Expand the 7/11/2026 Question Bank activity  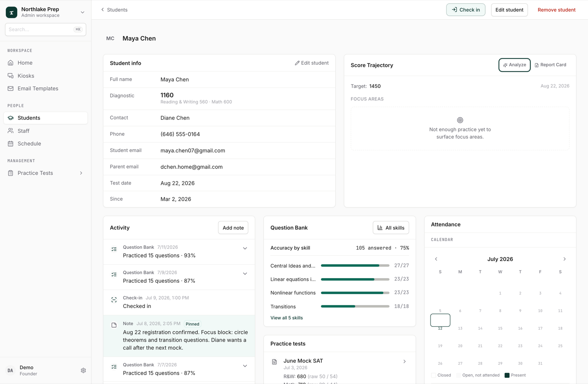point(245,248)
